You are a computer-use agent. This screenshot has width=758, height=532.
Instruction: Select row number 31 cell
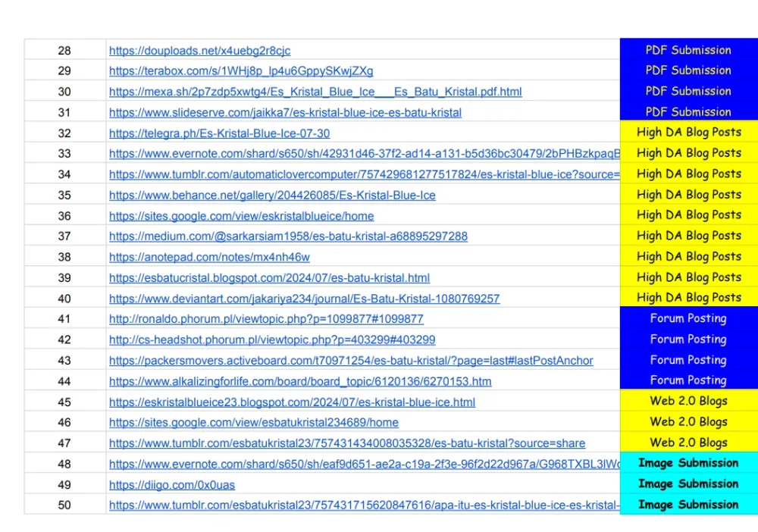pos(64,111)
